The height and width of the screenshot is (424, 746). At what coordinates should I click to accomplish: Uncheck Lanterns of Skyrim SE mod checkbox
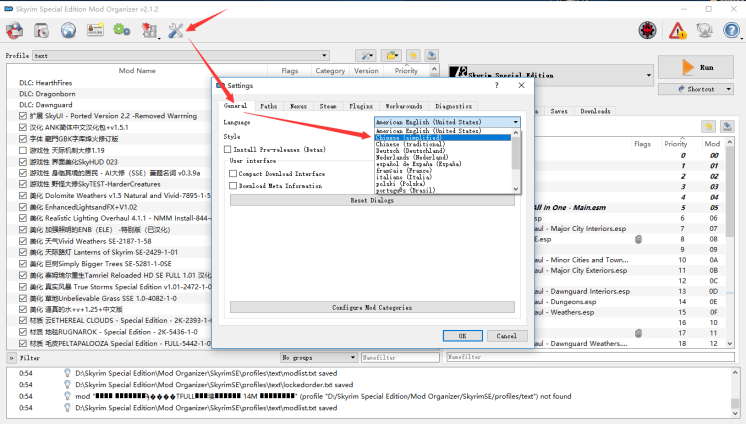(x=23, y=252)
